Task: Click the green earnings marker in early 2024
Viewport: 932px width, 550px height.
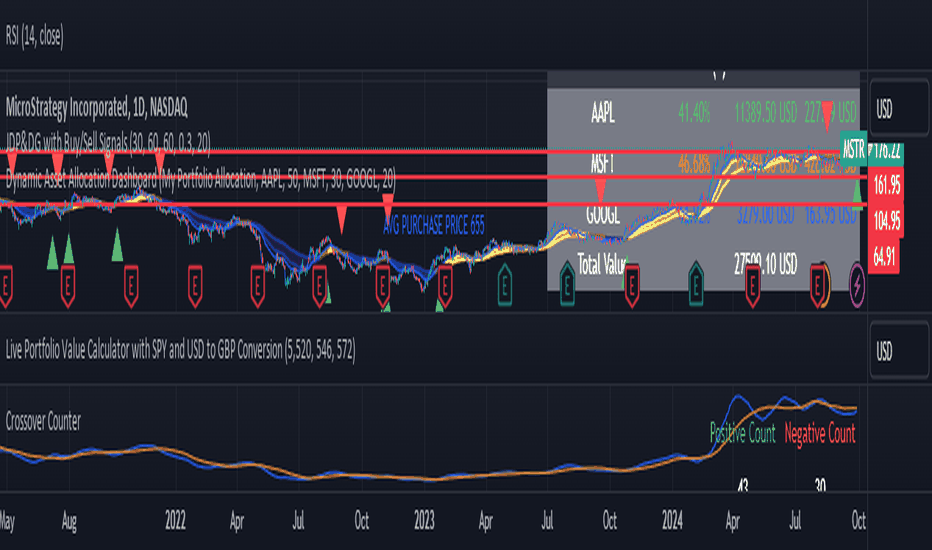Action: point(695,285)
